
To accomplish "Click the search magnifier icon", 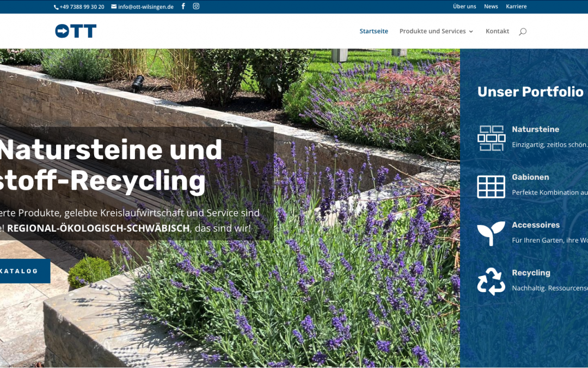I will coord(522,32).
